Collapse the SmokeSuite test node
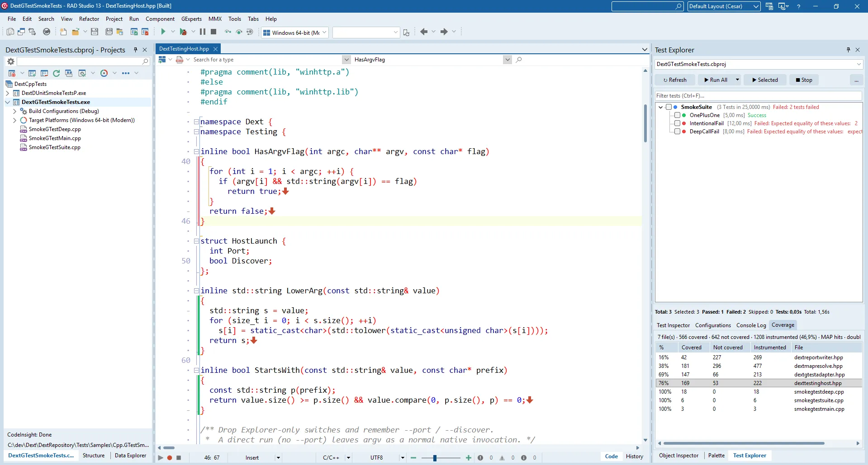868x465 pixels. [661, 107]
